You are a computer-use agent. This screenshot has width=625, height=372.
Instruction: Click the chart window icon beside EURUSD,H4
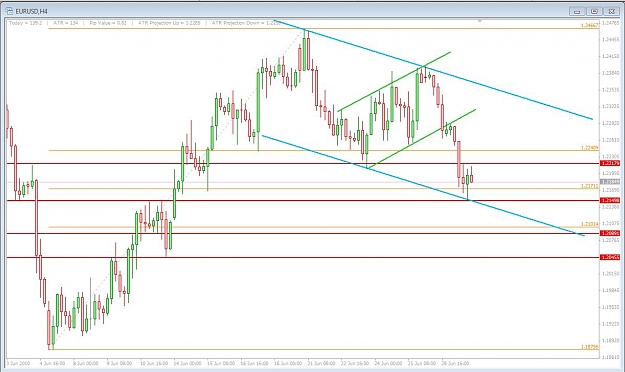(x=9, y=11)
